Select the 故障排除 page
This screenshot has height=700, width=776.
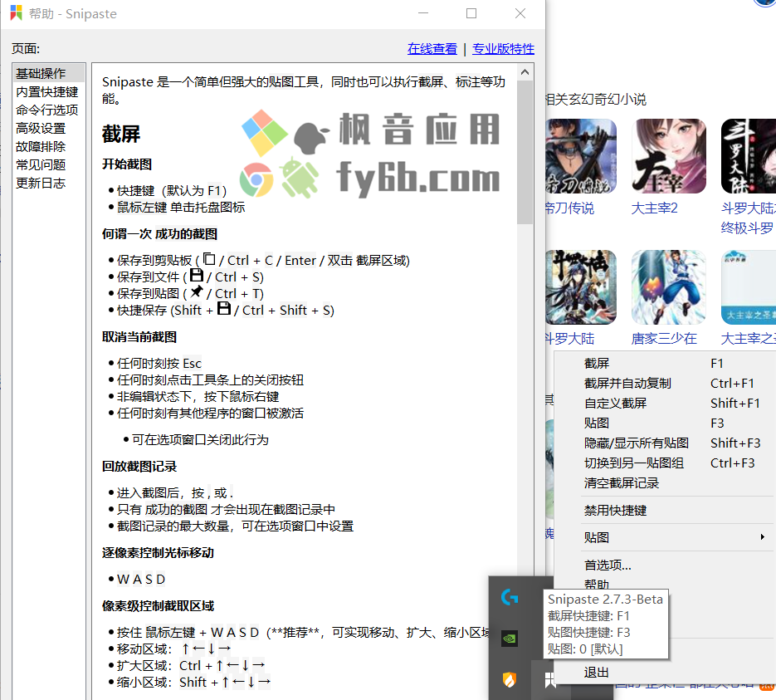point(41,146)
